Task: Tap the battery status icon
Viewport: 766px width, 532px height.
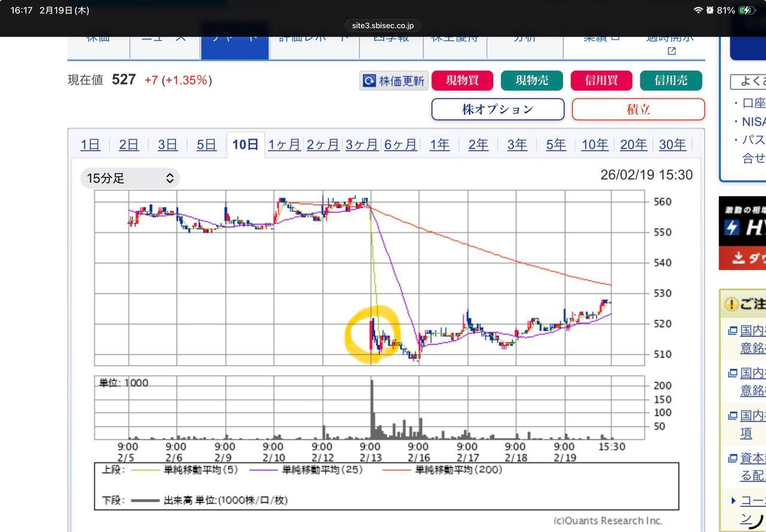Action: 747,11
